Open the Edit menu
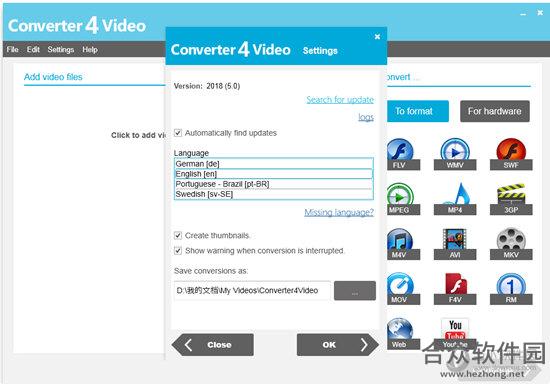550x384 pixels. pyautogui.click(x=33, y=49)
